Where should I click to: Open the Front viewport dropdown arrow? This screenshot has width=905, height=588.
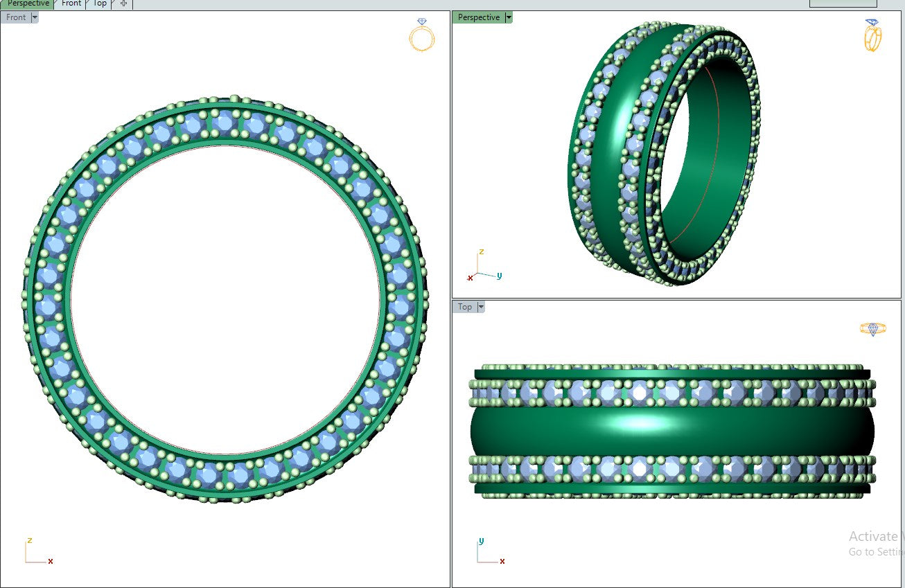[x=35, y=17]
